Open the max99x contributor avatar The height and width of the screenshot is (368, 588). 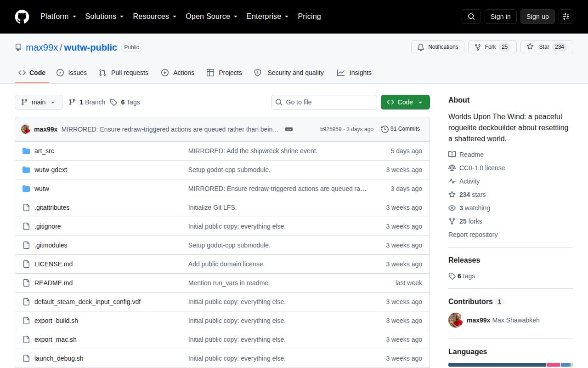456,320
